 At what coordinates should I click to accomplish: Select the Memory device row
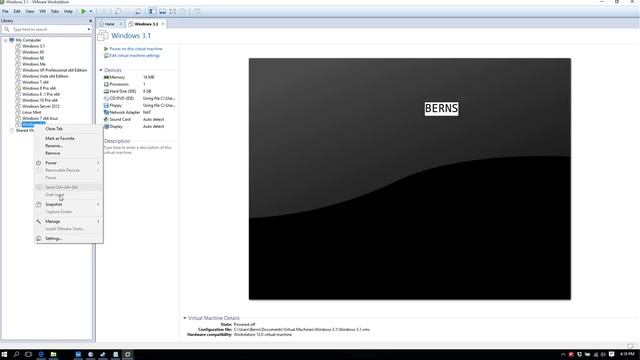(139, 77)
